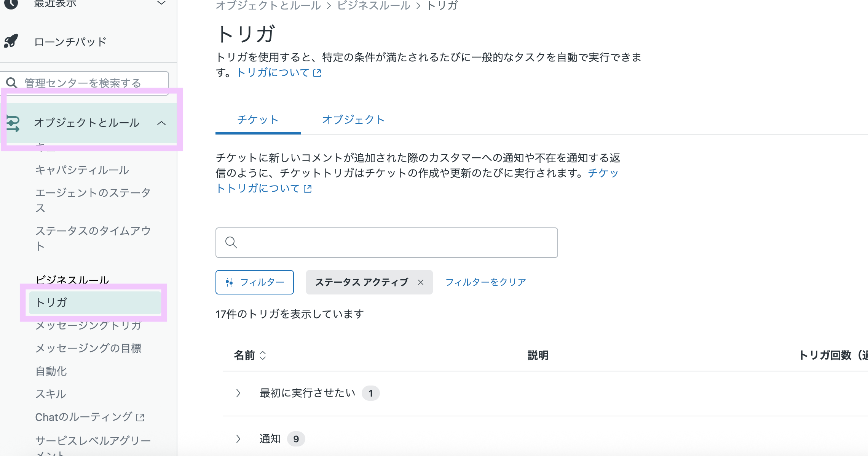
Task: Expand the 最初に実行させたい trigger category
Action: [x=238, y=393]
